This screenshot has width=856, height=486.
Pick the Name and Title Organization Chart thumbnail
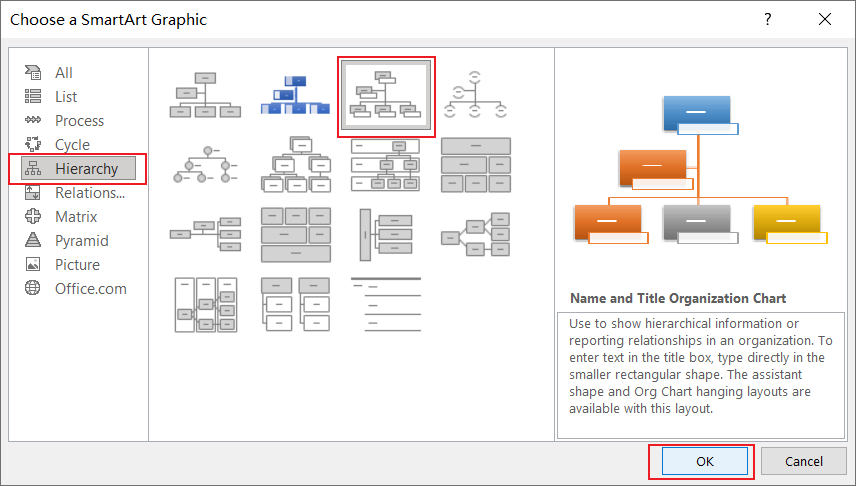click(x=386, y=95)
